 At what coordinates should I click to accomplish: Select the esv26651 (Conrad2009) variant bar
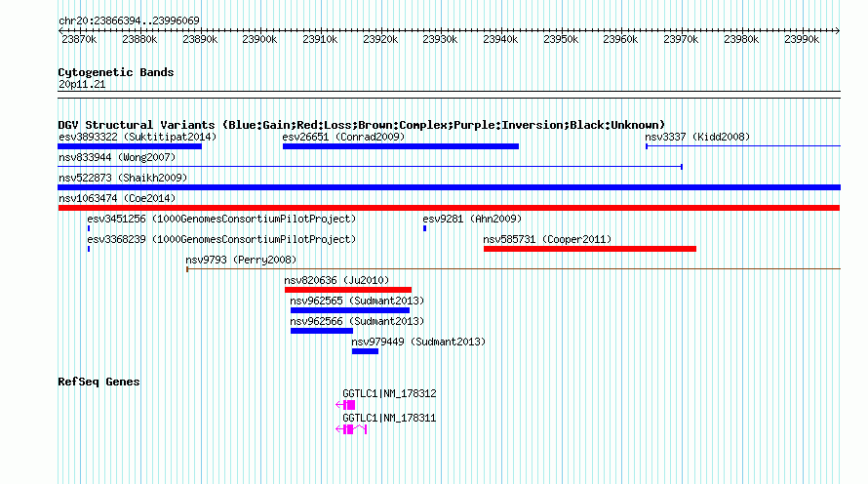point(401,146)
